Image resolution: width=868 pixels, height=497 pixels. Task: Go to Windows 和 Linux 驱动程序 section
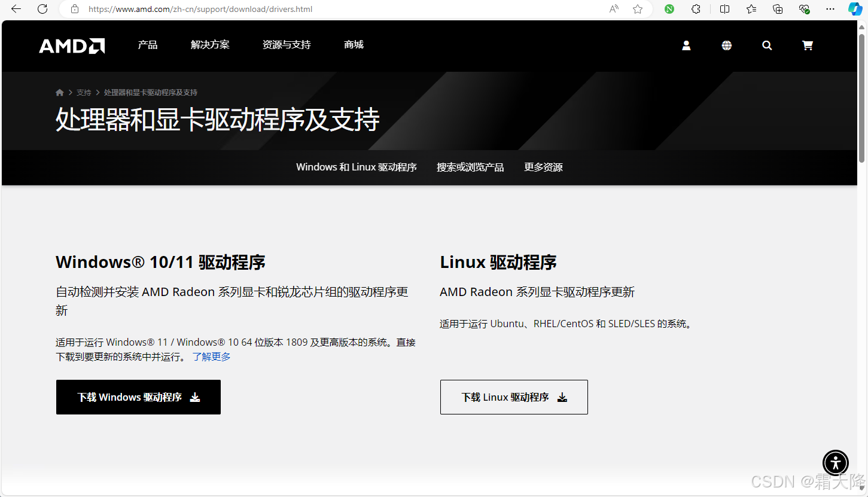coord(357,167)
